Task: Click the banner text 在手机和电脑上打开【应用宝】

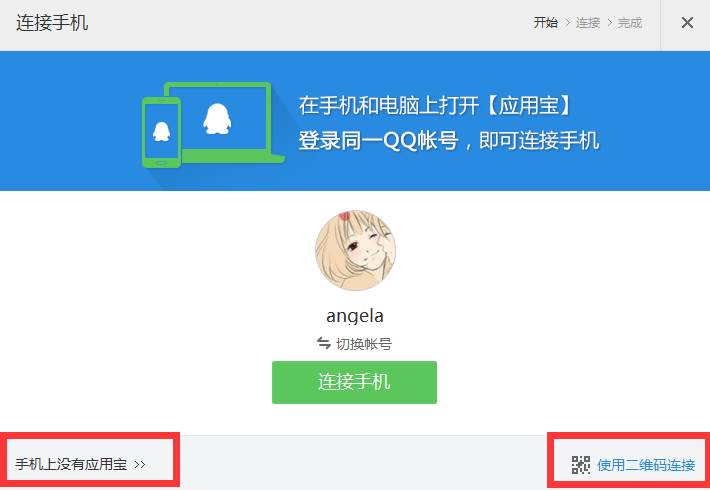Action: tap(434, 106)
